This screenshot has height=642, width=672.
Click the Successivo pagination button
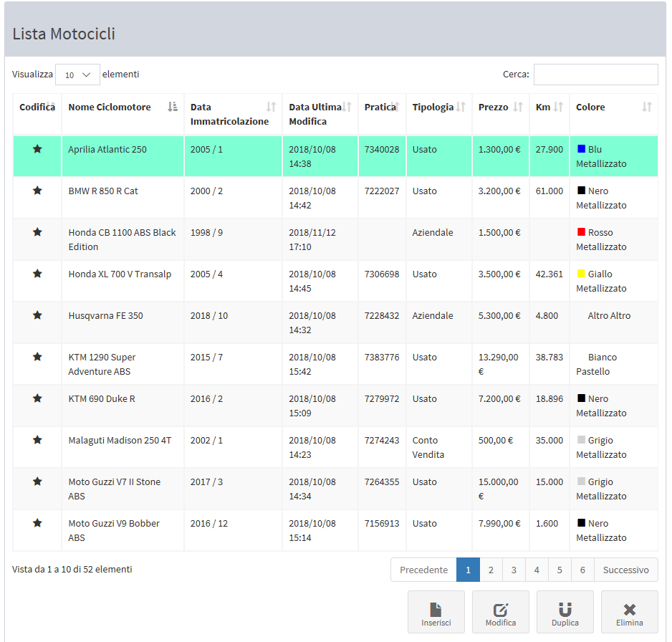[625, 570]
